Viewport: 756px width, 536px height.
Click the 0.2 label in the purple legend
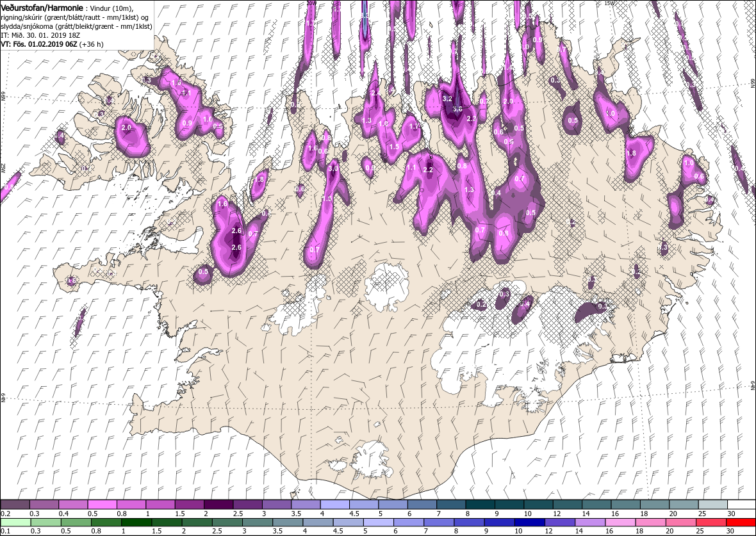point(6,514)
